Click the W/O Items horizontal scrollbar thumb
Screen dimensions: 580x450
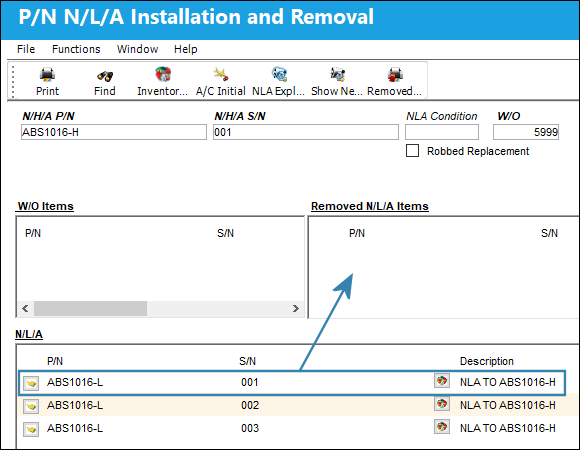[x=90, y=308]
